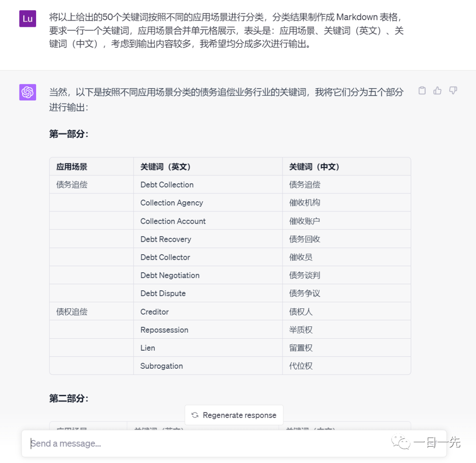Viewport: 476px width, 463px height.
Task: Click the 第一部分 section heading
Action: pos(69,134)
